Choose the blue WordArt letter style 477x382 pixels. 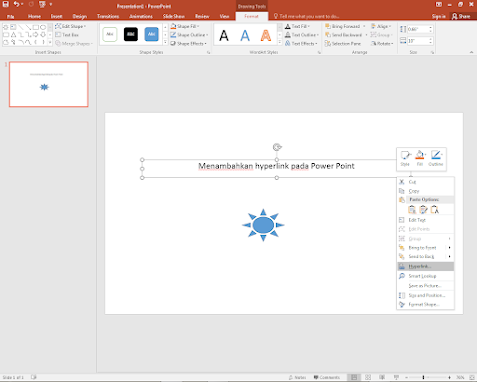pyautogui.click(x=245, y=35)
